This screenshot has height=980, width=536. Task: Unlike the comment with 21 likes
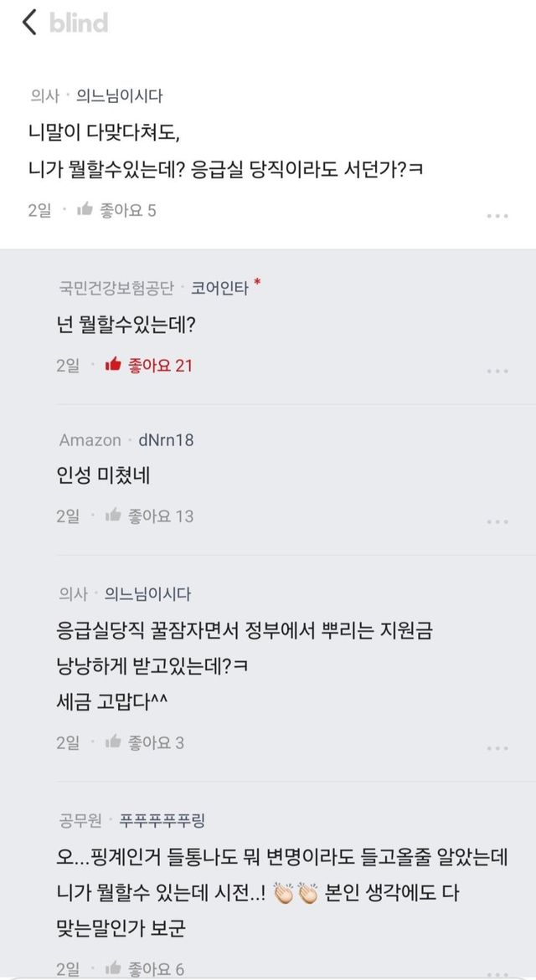coord(113,365)
